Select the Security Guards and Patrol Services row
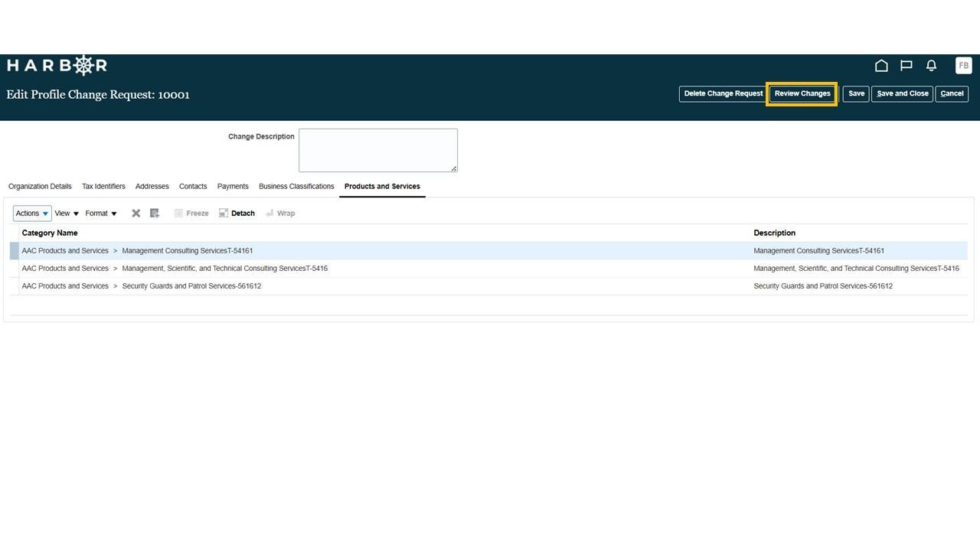Image resolution: width=980 pixels, height=551 pixels. (x=488, y=286)
